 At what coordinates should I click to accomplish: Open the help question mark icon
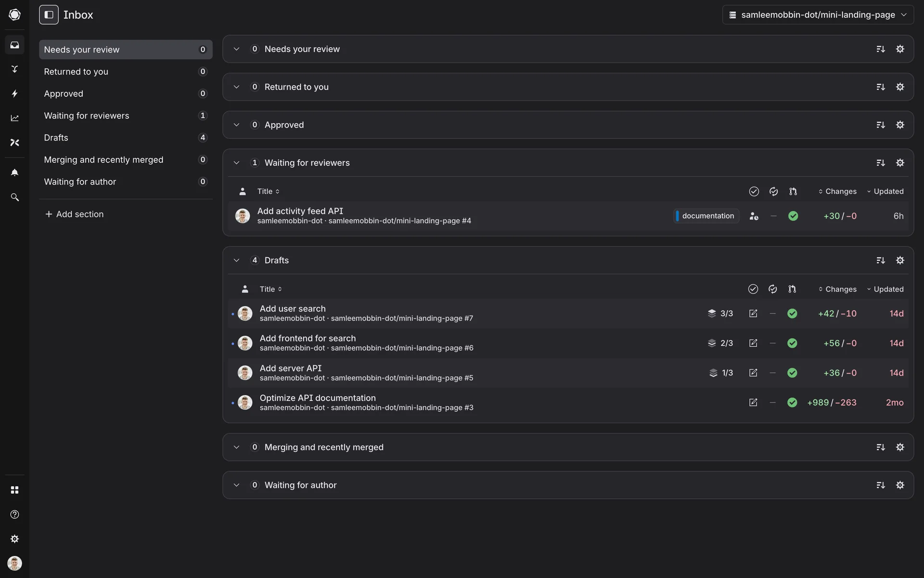(x=14, y=514)
